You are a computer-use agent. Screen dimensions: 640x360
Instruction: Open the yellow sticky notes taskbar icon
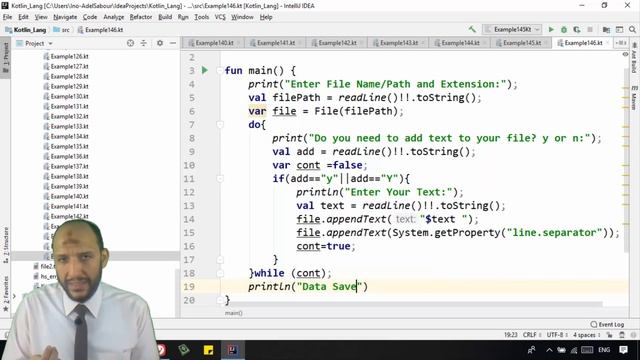point(208,350)
